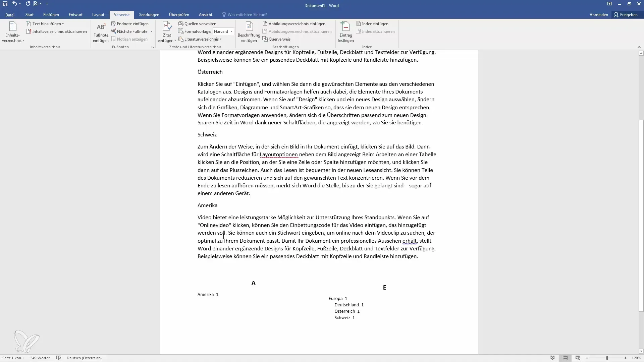
Task: Click Inhaltsverzeichnis aktualisieren
Action: pos(56,32)
